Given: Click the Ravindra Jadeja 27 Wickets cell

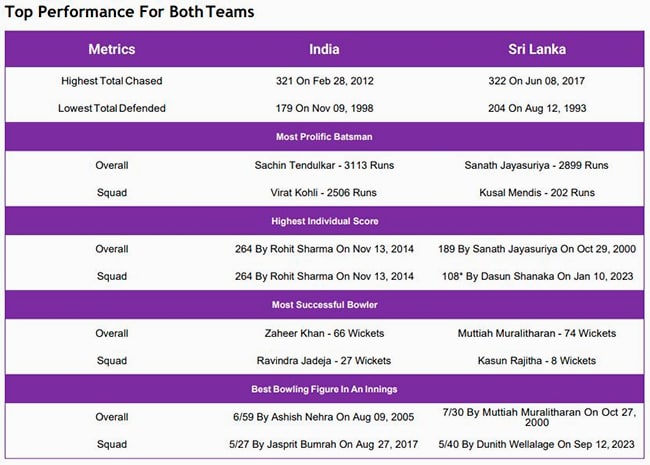Looking at the screenshot, I should pyautogui.click(x=325, y=359).
